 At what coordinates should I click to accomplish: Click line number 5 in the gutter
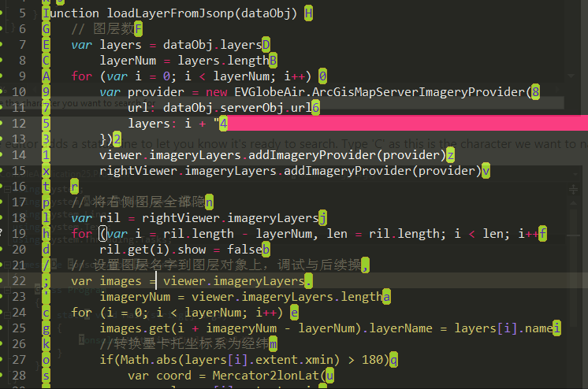(21, 13)
